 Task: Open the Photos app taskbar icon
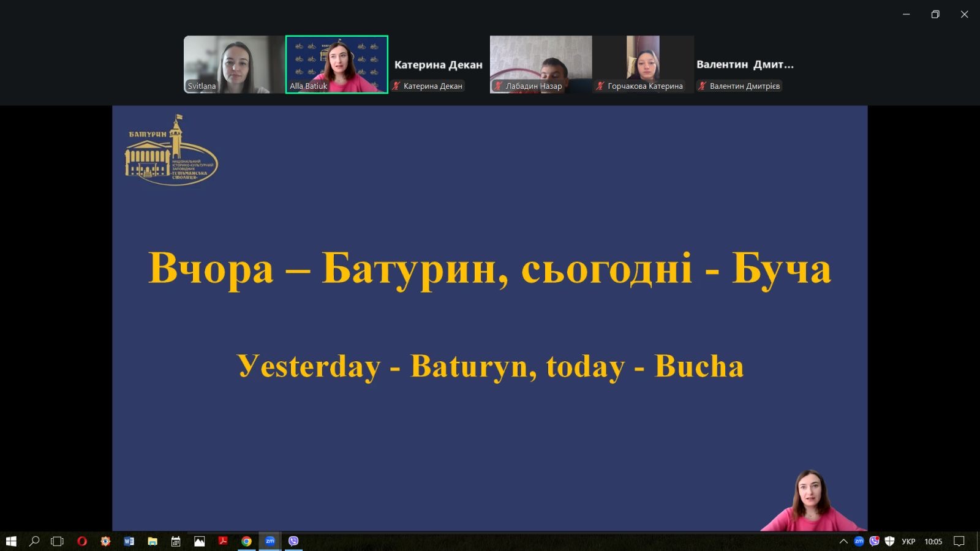tap(199, 541)
